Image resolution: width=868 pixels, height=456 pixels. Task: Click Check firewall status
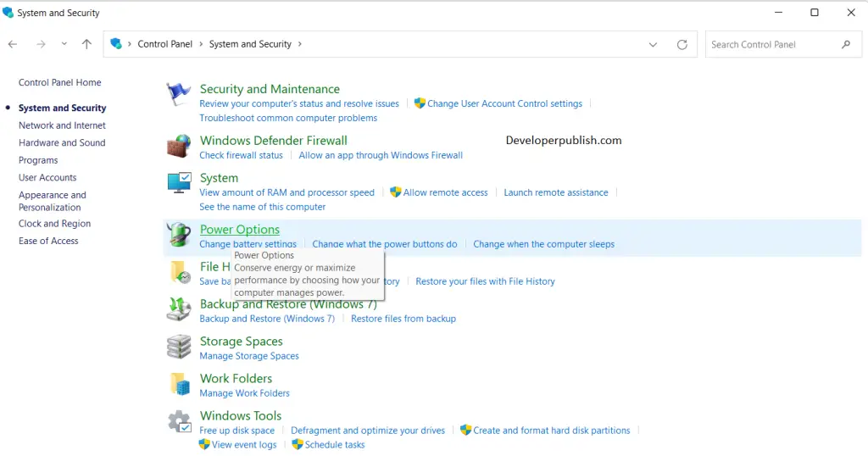(241, 155)
